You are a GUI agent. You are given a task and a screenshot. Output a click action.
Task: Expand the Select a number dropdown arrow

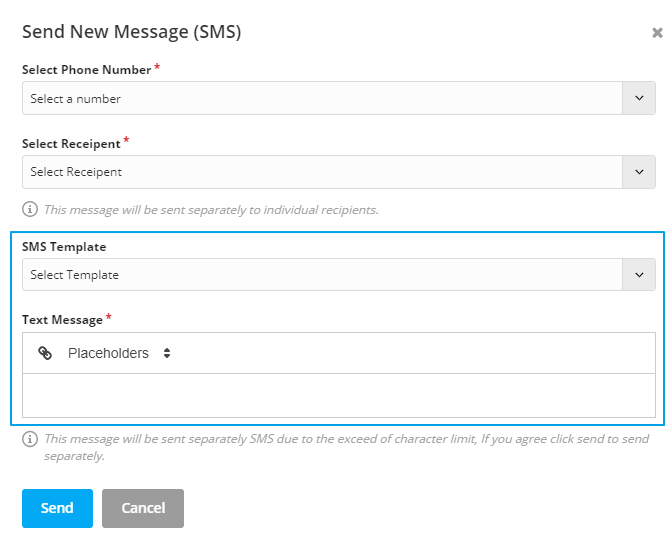(x=639, y=98)
